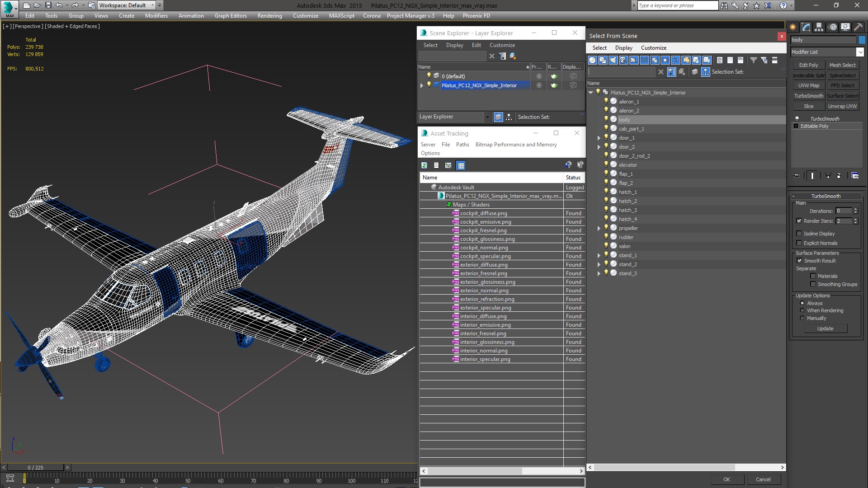Check Separate by Materials checkbox
The image size is (868, 488).
813,276
